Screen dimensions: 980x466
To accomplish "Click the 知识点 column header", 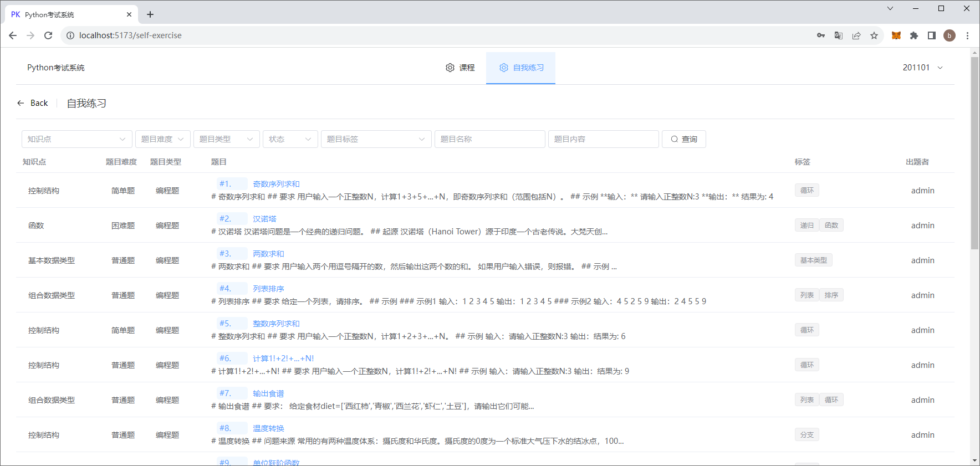I will click(34, 162).
